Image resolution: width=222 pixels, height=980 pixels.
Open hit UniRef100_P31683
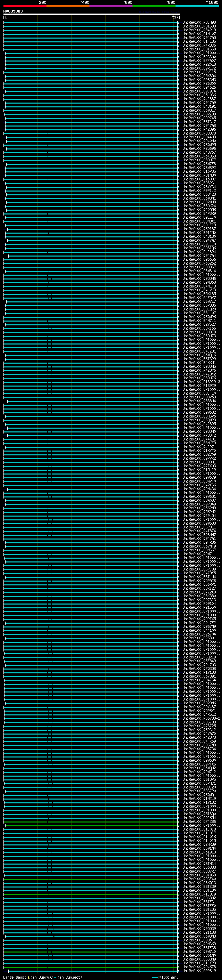point(199,26)
